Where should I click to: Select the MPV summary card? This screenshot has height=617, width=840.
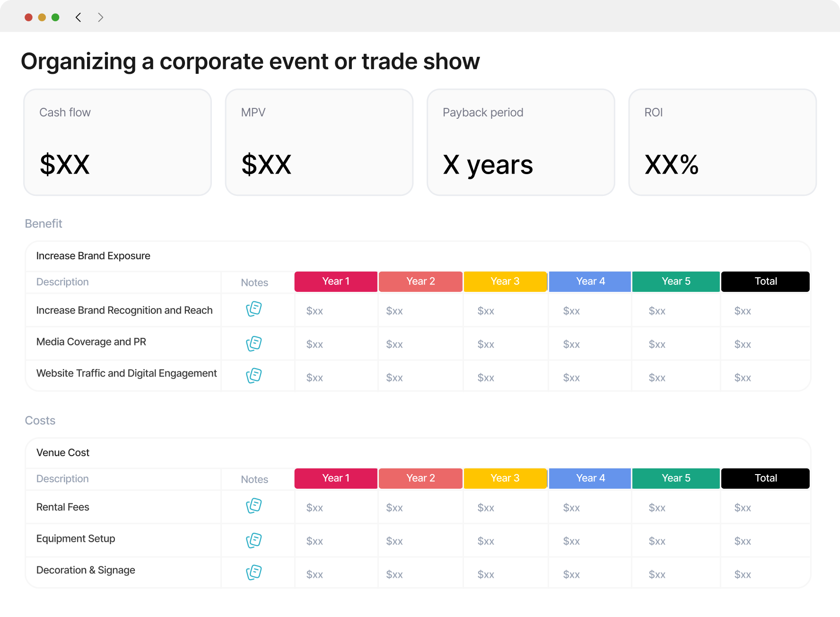point(319,142)
